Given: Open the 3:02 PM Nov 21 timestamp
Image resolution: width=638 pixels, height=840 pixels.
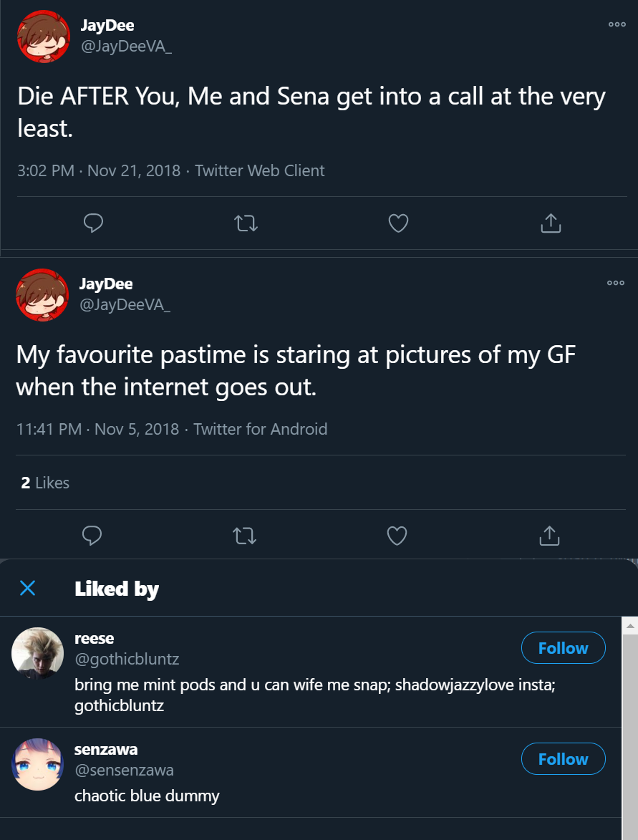Looking at the screenshot, I should (x=99, y=170).
